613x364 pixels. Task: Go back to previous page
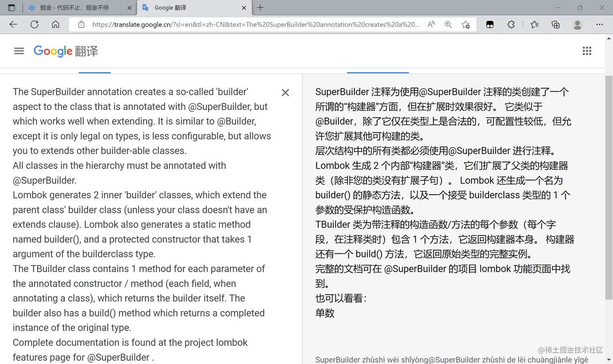tap(13, 24)
